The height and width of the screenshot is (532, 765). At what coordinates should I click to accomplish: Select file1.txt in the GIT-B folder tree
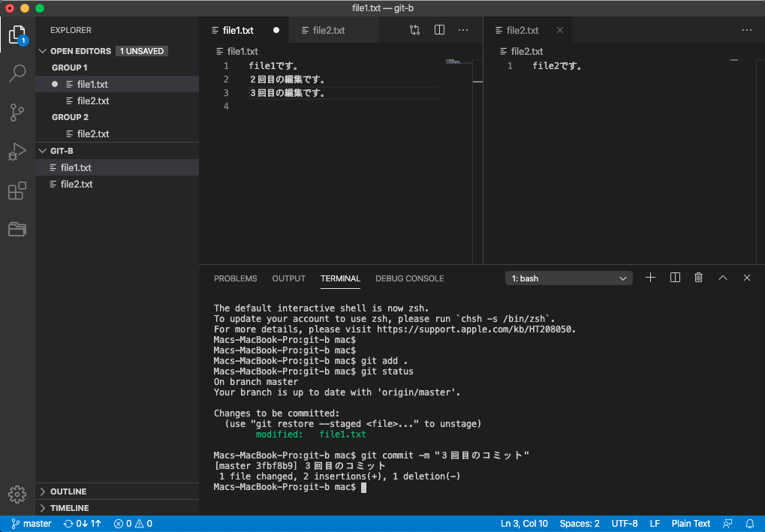pyautogui.click(x=117, y=168)
